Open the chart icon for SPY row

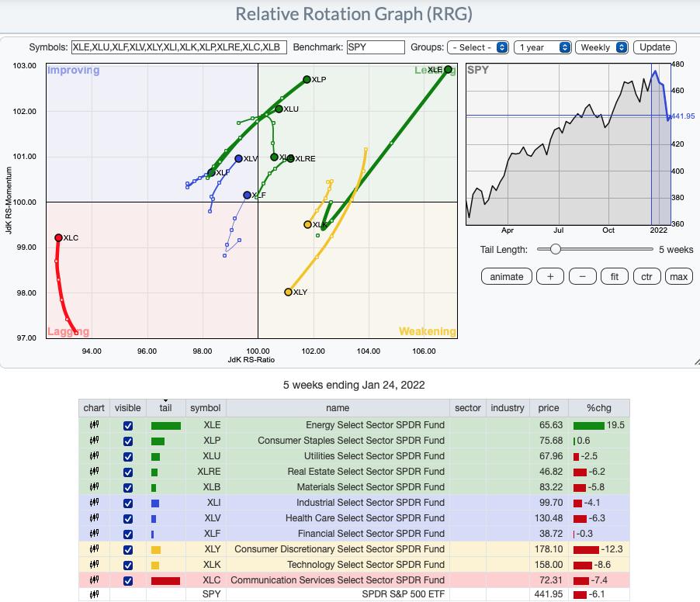tap(94, 595)
